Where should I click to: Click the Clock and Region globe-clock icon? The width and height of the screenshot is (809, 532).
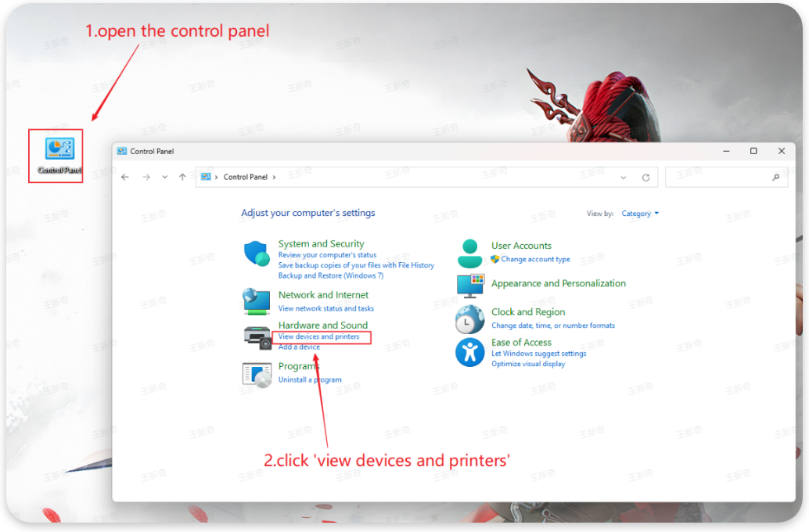pyautogui.click(x=469, y=319)
